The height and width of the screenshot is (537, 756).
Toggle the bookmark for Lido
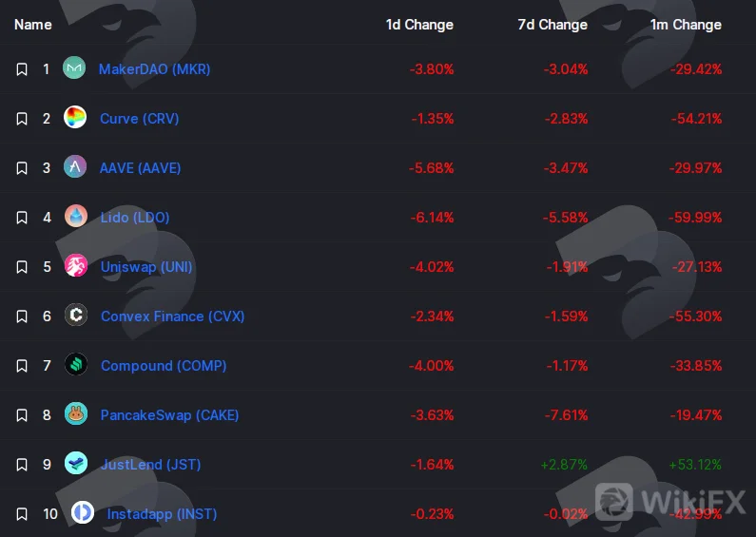click(22, 218)
